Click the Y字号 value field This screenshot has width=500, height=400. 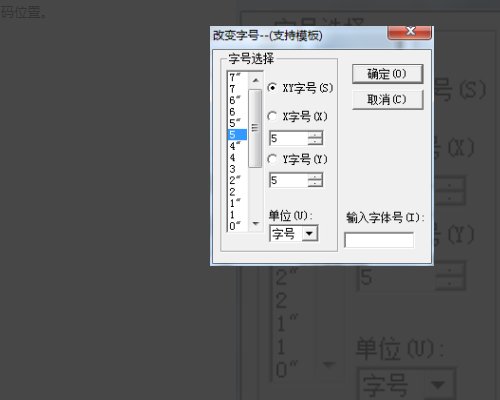pyautogui.click(x=289, y=180)
